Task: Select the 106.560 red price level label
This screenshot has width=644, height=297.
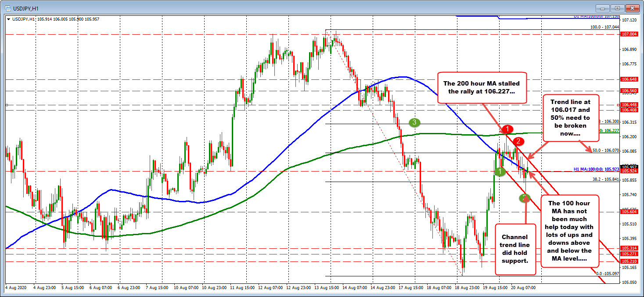Action: tap(629, 91)
